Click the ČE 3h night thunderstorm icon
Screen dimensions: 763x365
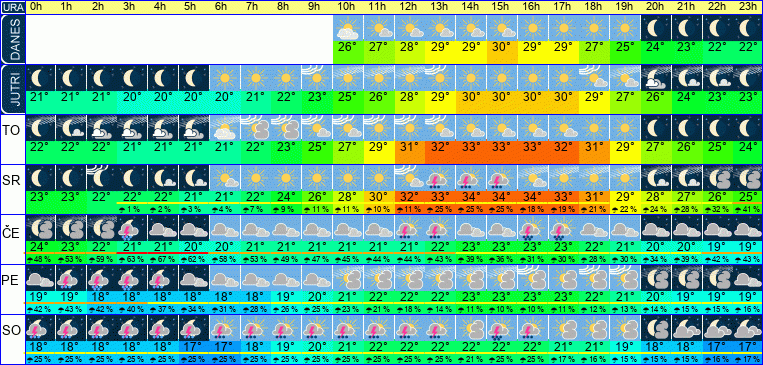pos(133,228)
